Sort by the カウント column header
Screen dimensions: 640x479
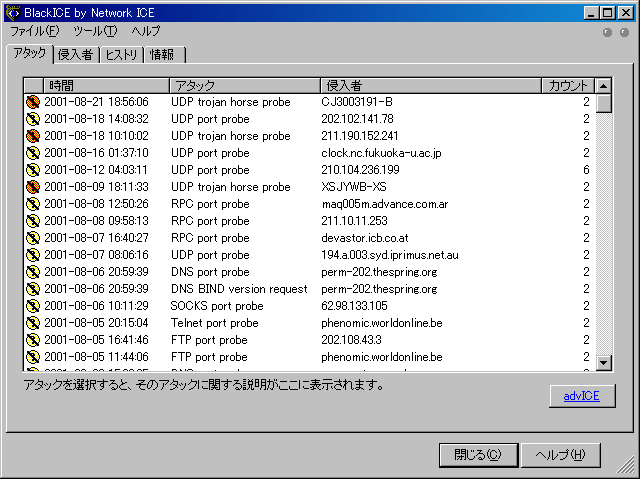point(568,86)
